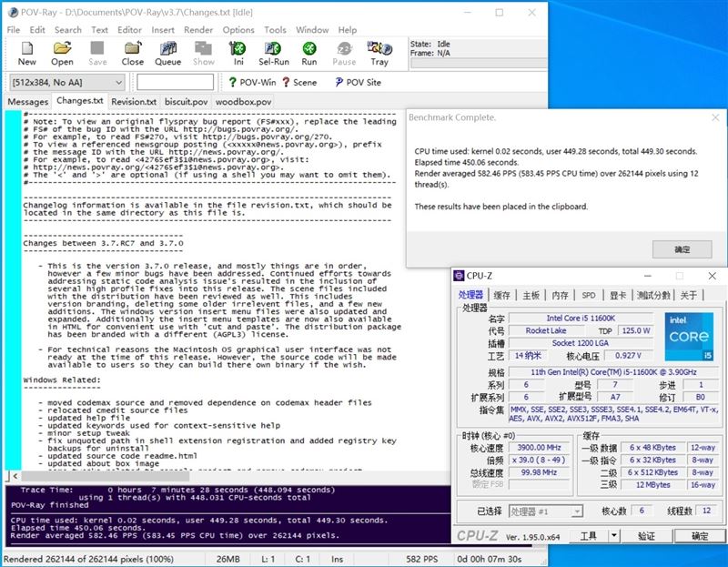Viewport: 728px width, 567px height.
Task: Click the CPU-Z title bar app icon
Action: pos(459,276)
